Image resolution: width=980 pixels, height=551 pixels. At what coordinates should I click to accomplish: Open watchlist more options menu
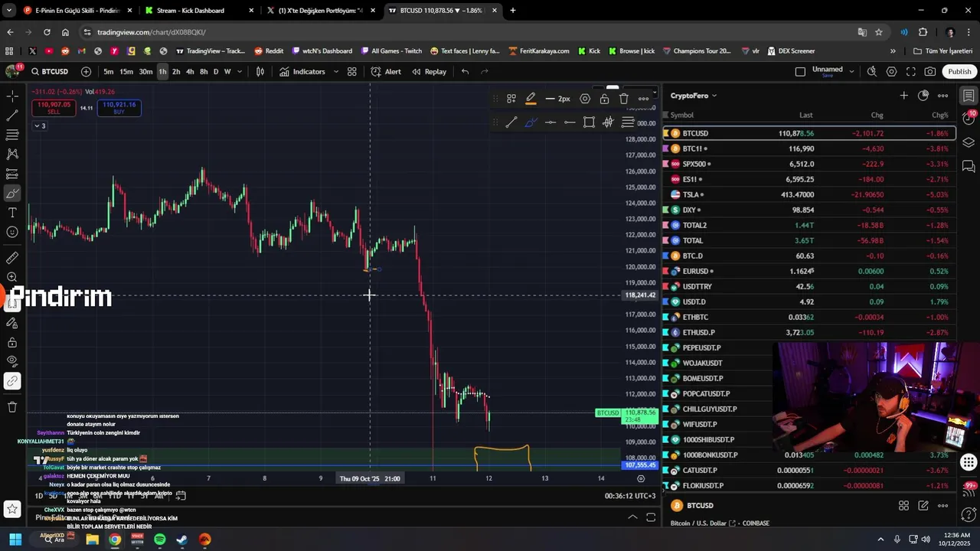click(x=943, y=96)
